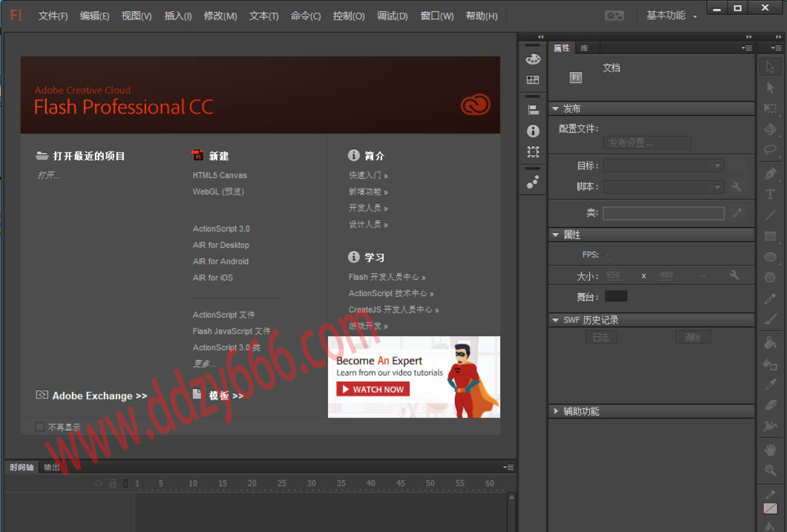
Task: Collapse the 属性 section in properties
Action: click(555, 235)
